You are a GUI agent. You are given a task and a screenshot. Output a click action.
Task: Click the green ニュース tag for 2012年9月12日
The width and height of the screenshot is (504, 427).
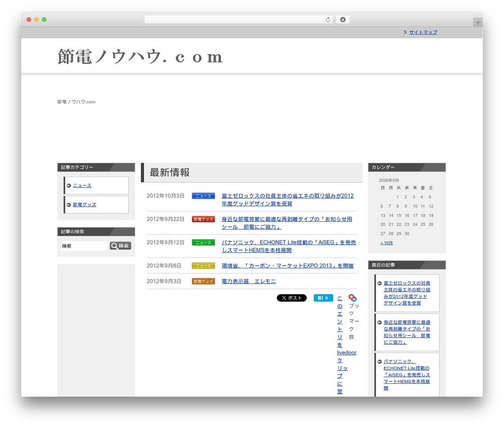(203, 242)
